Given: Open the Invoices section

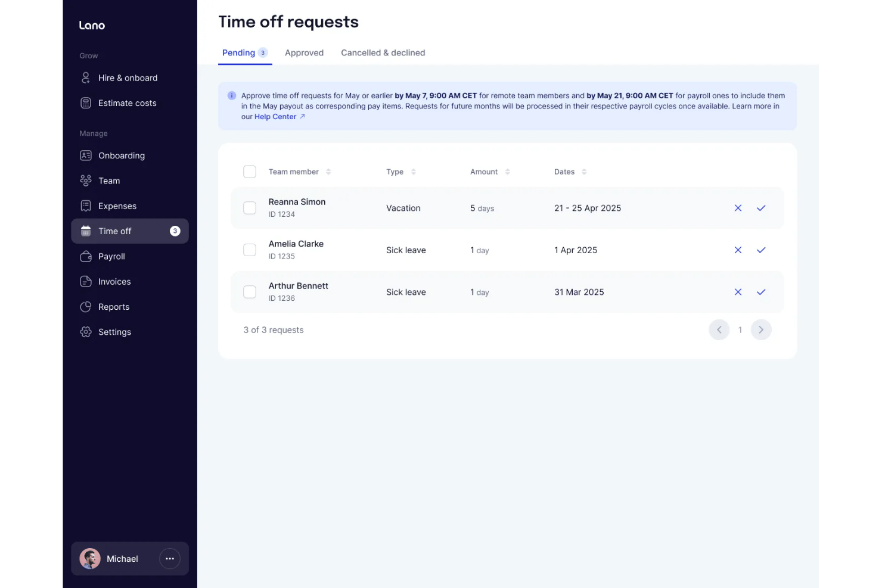Looking at the screenshot, I should 130,282.
